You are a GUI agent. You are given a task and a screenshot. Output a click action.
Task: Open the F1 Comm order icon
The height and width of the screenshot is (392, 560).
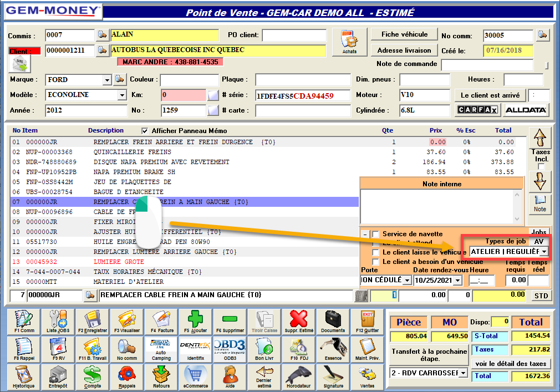(24, 322)
